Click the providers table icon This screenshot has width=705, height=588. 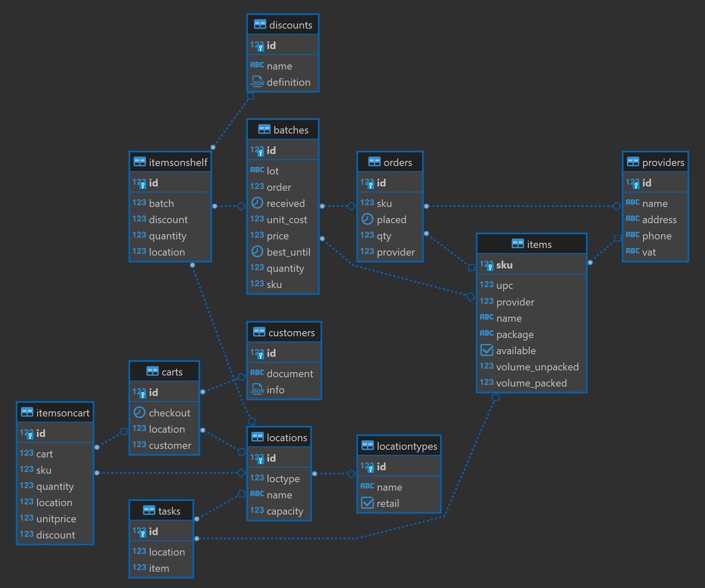[633, 162]
